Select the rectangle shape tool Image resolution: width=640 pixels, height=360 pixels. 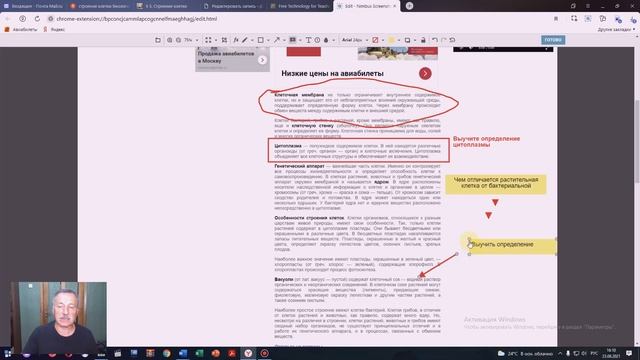[260, 40]
